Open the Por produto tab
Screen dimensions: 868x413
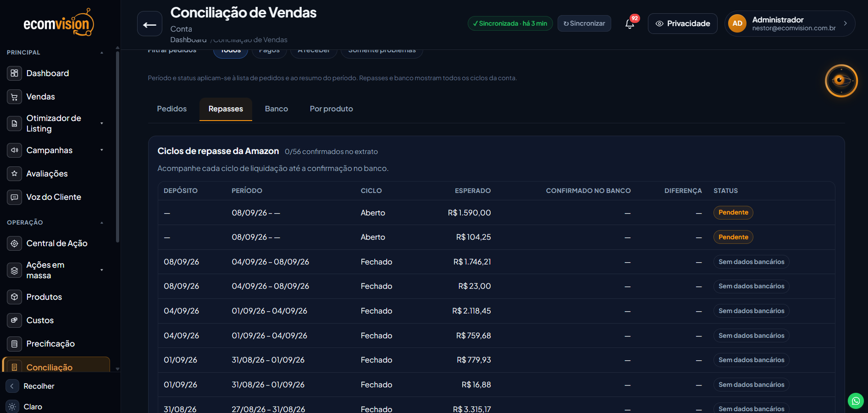coord(332,109)
